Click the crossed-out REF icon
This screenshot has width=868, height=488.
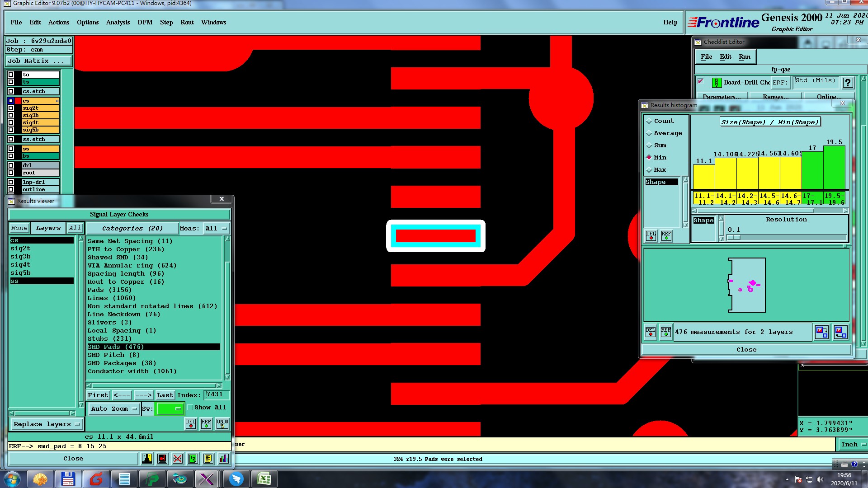[x=178, y=459]
